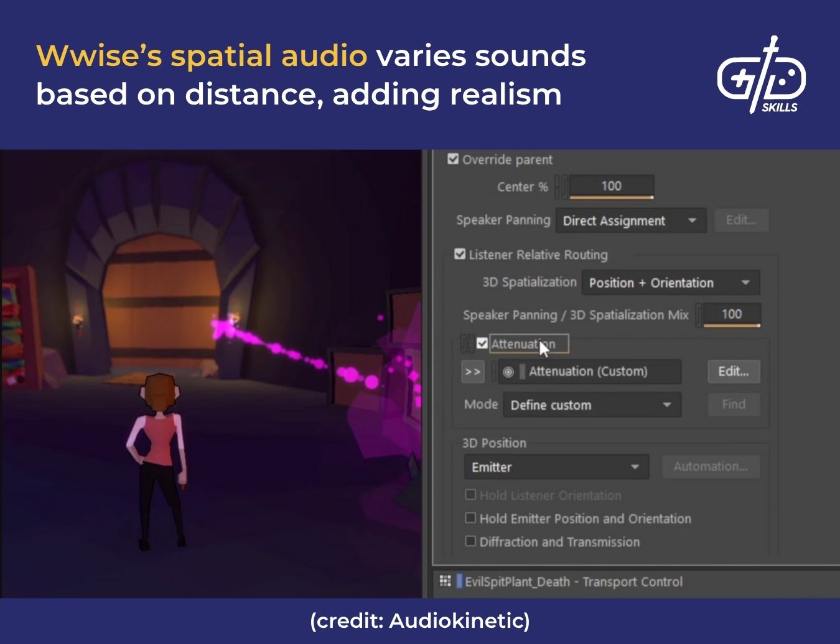Disable Listener Relative Routing
Viewport: 840px width, 644px height.
pyautogui.click(x=460, y=254)
